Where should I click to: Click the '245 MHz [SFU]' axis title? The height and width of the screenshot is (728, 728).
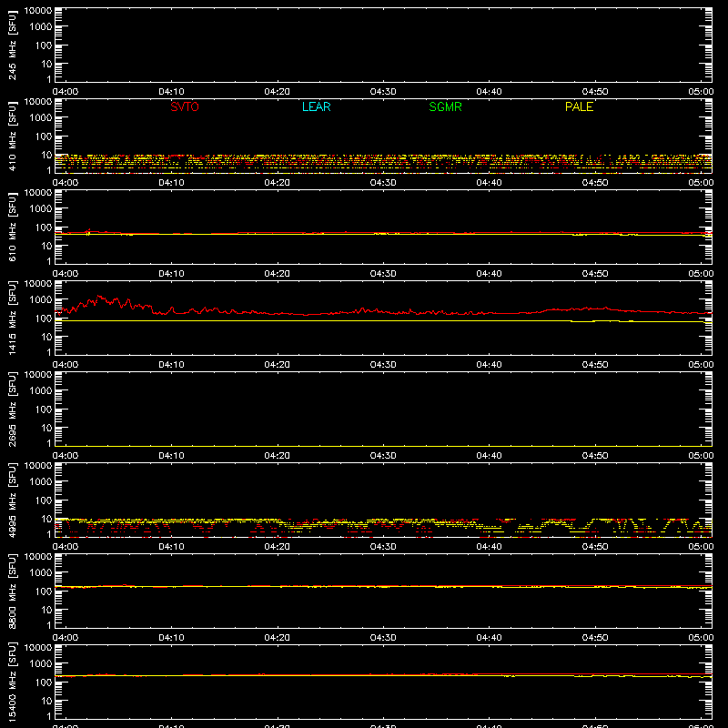(13, 45)
